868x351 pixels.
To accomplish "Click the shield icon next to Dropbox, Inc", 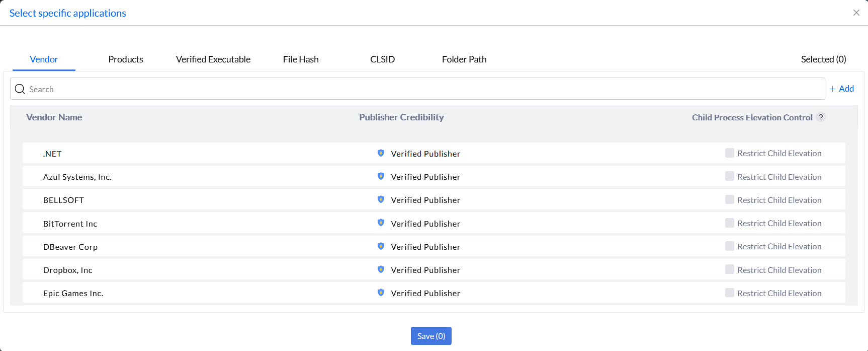I will 381,269.
